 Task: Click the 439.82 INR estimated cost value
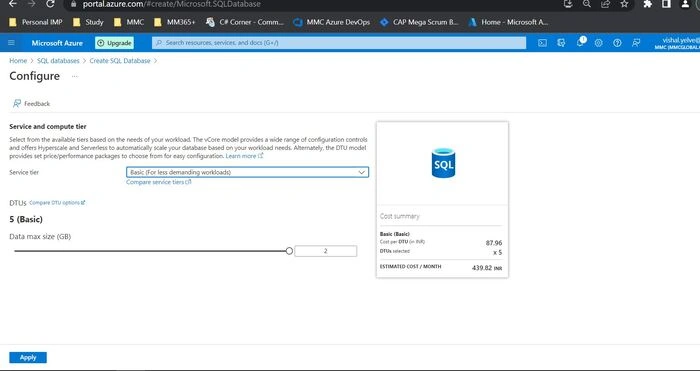pyautogui.click(x=487, y=268)
